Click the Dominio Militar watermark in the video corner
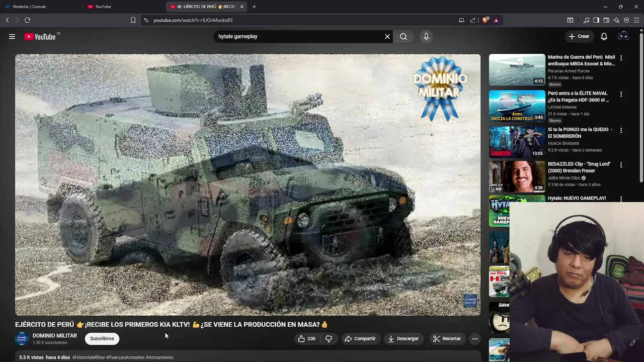Viewport: 644px width, 362px height. click(470, 301)
